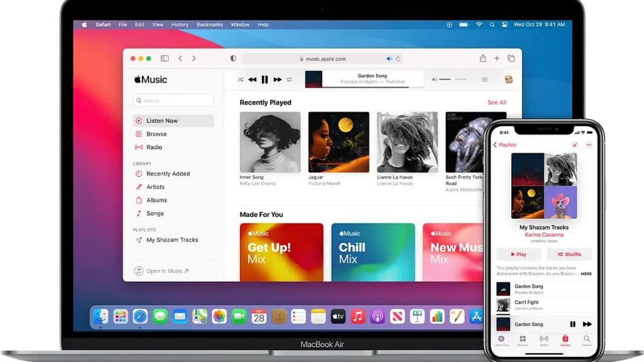The image size is (644, 362).
Task: Open the Podcasts app in Dock
Action: (377, 316)
